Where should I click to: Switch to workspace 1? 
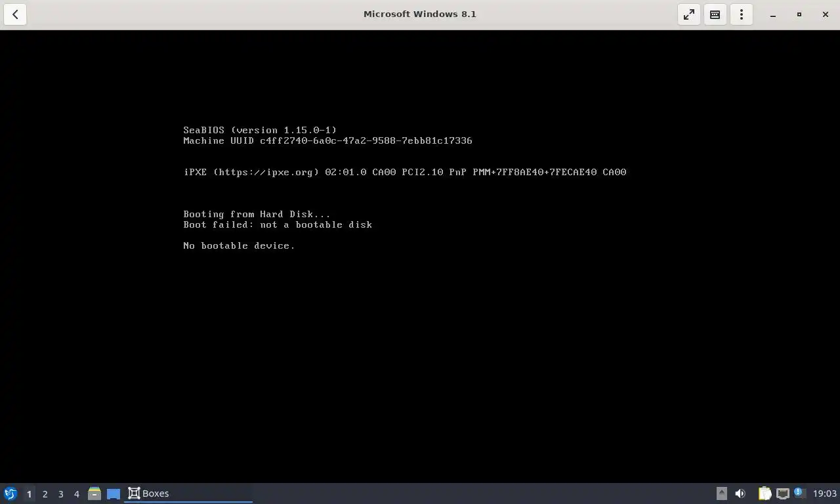point(29,493)
